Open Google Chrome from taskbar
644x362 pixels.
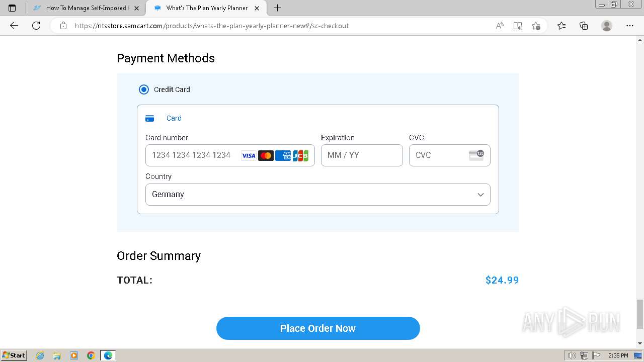(x=91, y=355)
